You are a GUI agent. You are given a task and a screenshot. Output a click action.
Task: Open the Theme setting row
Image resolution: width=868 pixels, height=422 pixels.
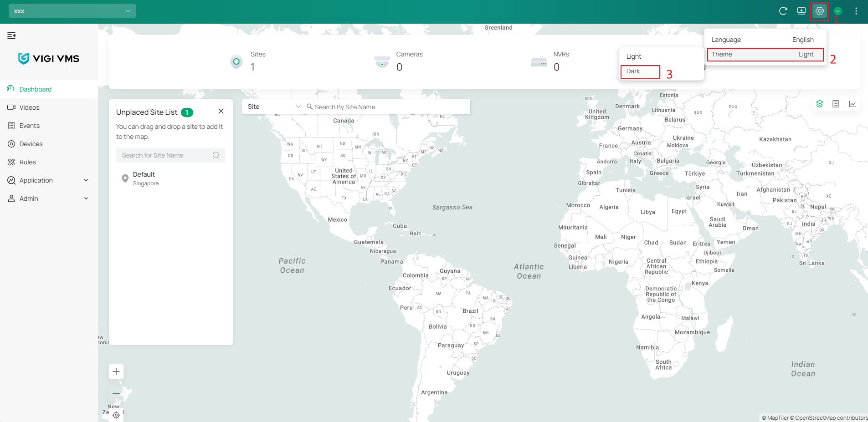point(765,54)
